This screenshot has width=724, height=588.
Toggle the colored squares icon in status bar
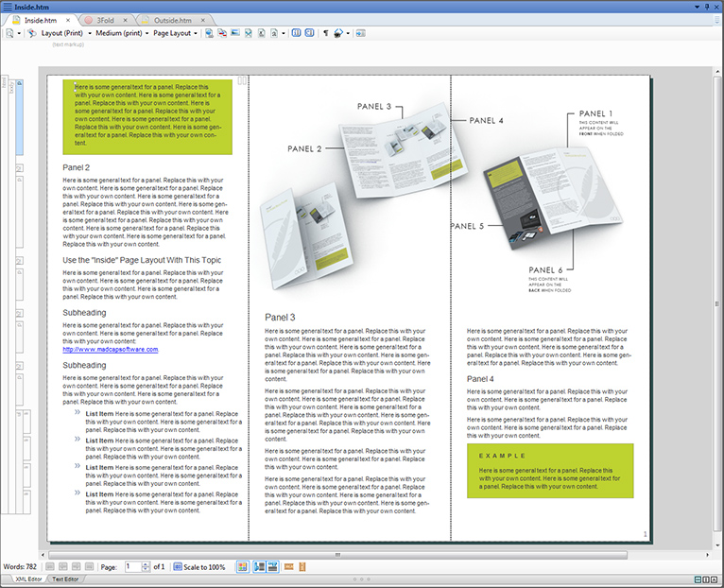[243, 567]
